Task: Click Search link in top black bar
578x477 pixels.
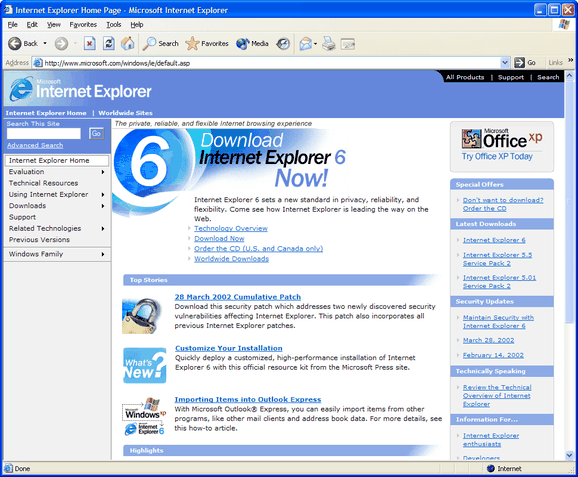Action: [548, 77]
